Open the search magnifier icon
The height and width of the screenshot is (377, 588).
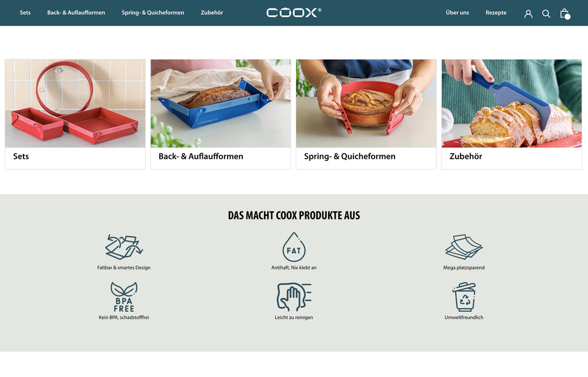click(x=546, y=14)
